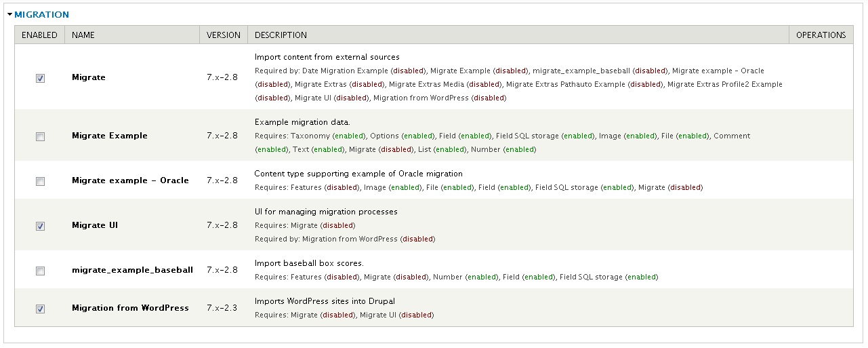Click the Name column header
This screenshot has width=868, height=348.
[83, 35]
